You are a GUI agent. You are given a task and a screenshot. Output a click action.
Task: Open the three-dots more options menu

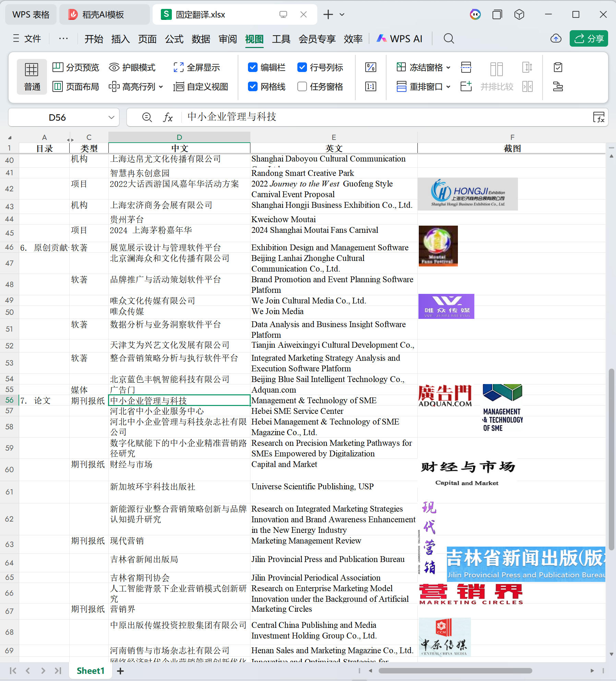[x=63, y=38]
